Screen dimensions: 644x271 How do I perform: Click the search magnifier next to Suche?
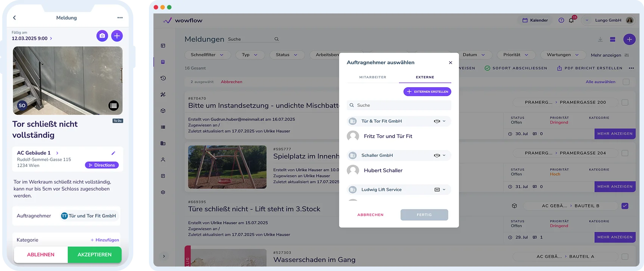coord(277,39)
